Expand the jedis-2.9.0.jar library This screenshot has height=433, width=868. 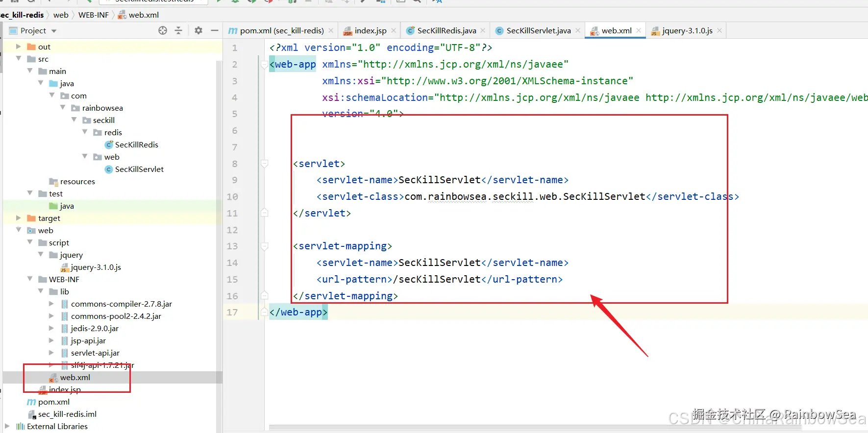51,328
